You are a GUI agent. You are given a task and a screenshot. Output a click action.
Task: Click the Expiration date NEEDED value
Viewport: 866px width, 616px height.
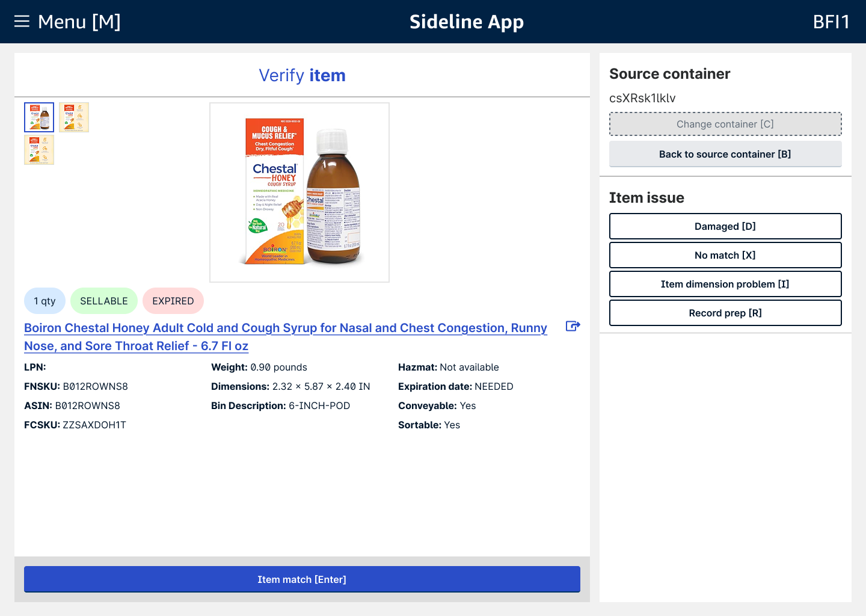click(494, 386)
